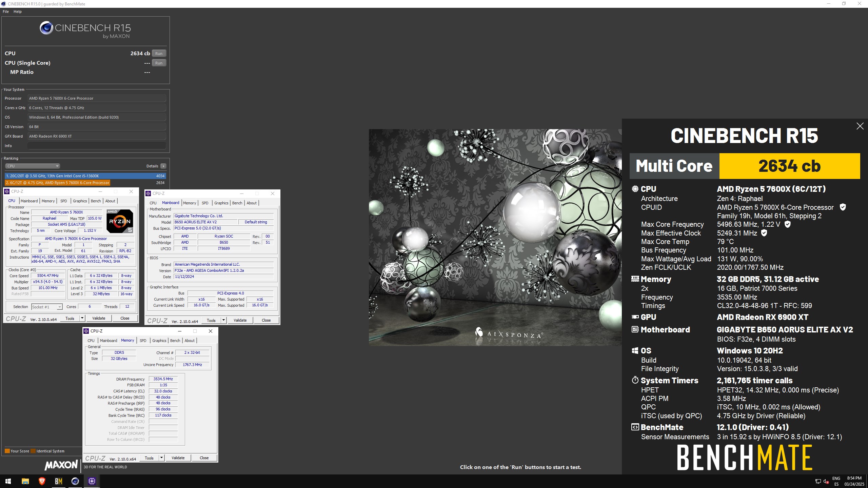This screenshot has width=868, height=488.
Task: Open the File menu
Action: coord(6,12)
